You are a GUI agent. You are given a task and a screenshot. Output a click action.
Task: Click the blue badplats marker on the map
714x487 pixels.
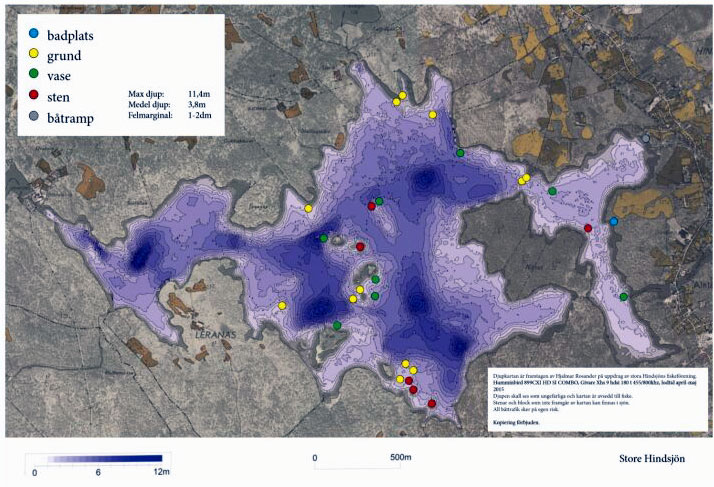click(x=614, y=221)
